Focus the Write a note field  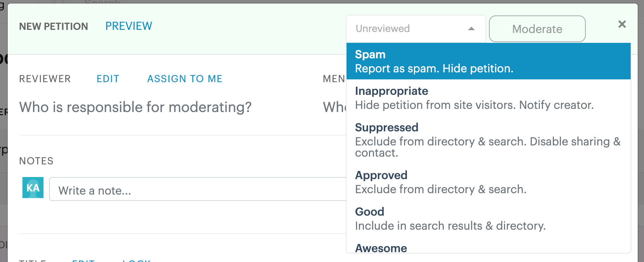[198, 189]
